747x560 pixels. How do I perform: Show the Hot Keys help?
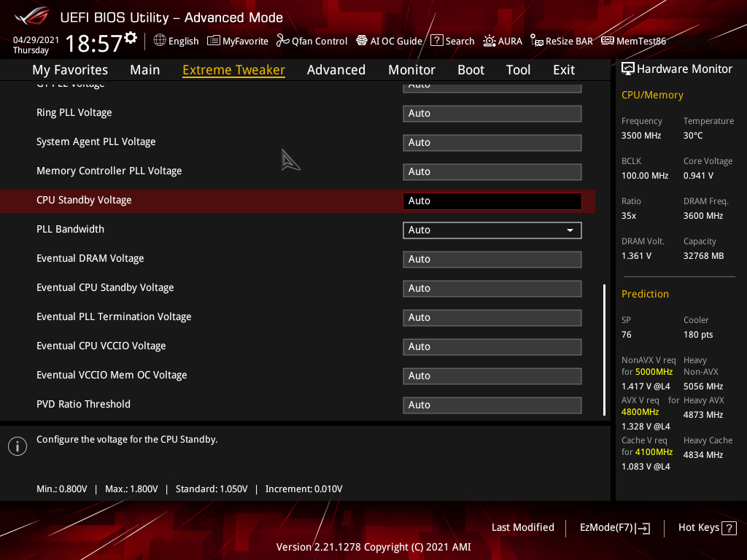707,527
